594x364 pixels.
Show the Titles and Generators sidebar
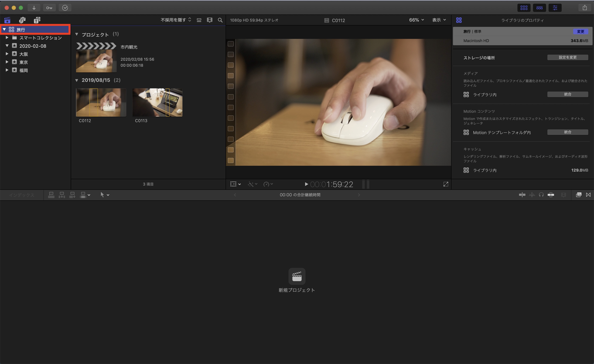tap(37, 20)
